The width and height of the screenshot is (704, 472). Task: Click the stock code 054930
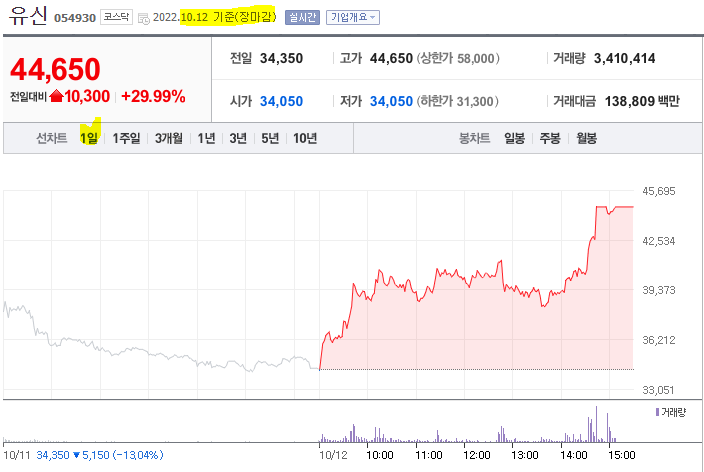point(75,18)
